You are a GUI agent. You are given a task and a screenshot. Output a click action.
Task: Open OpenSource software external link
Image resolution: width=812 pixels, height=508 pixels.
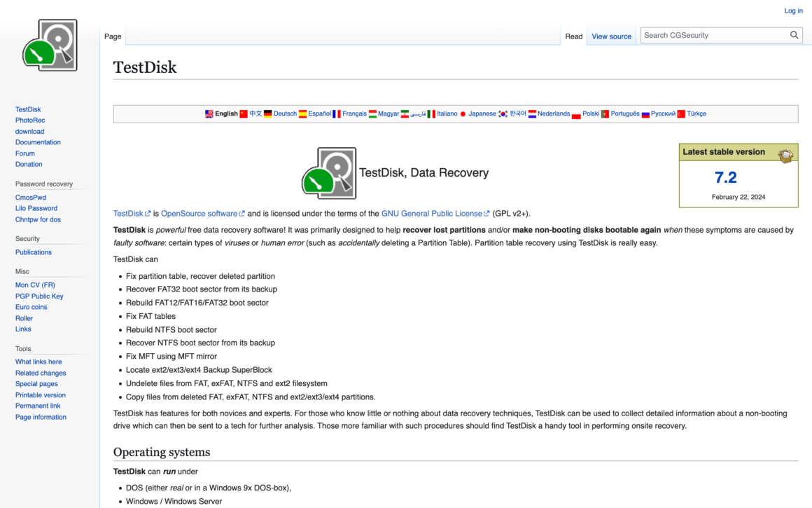coord(202,214)
